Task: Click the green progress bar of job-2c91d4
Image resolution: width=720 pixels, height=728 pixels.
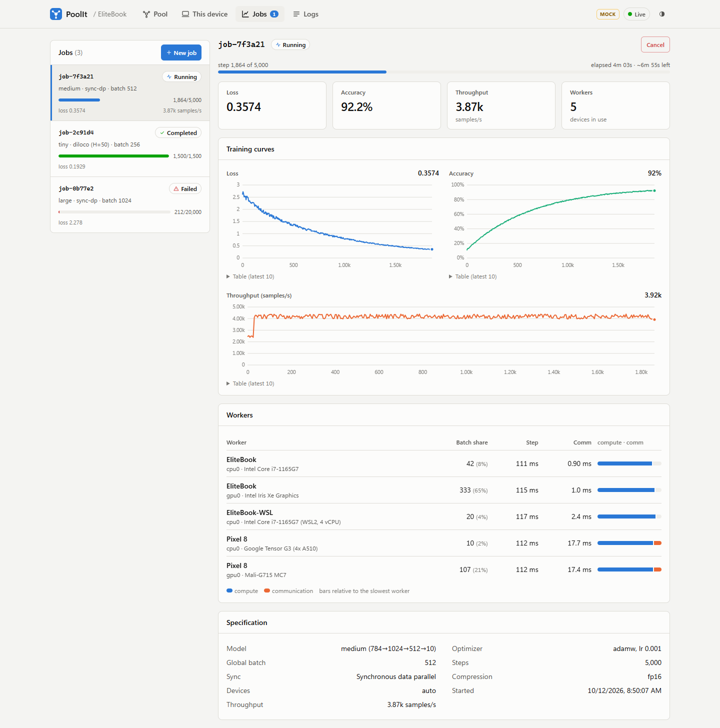Action: pyautogui.click(x=113, y=156)
